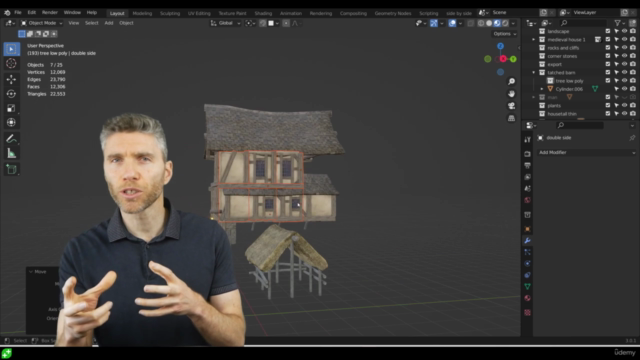Collapse the tatched barn collection
This screenshot has width=640, height=360.
coord(533,72)
